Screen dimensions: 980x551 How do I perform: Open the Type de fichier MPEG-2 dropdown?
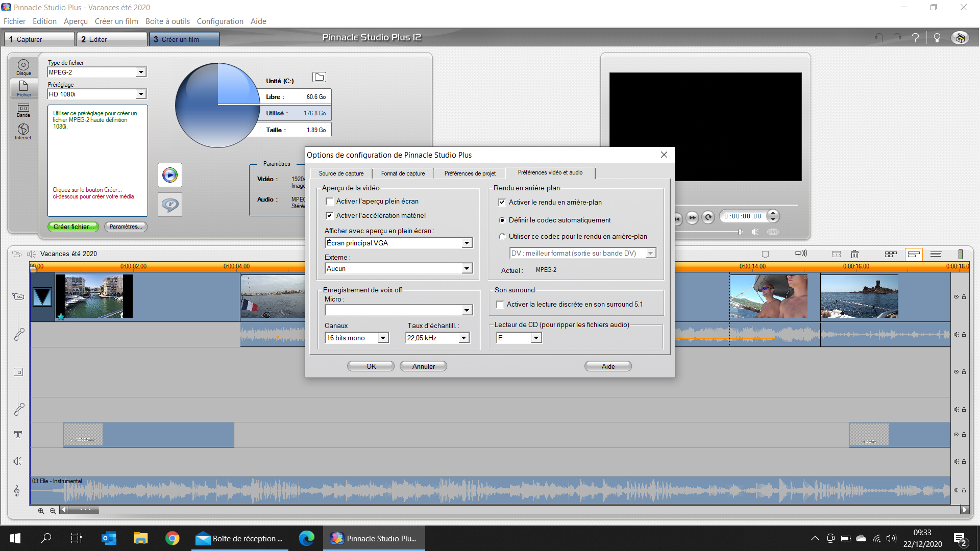pos(141,72)
